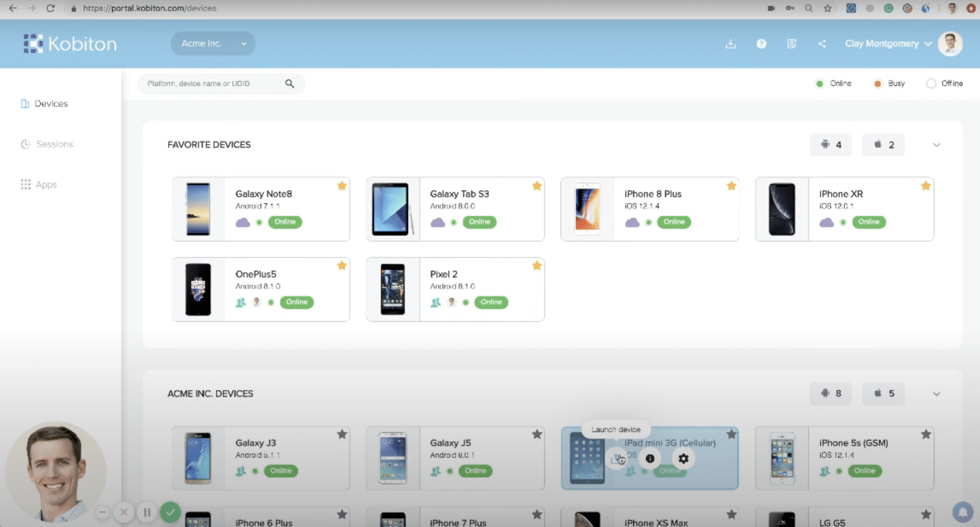Open the info icon on iPad mini card
The width and height of the screenshot is (980, 527).
click(650, 458)
